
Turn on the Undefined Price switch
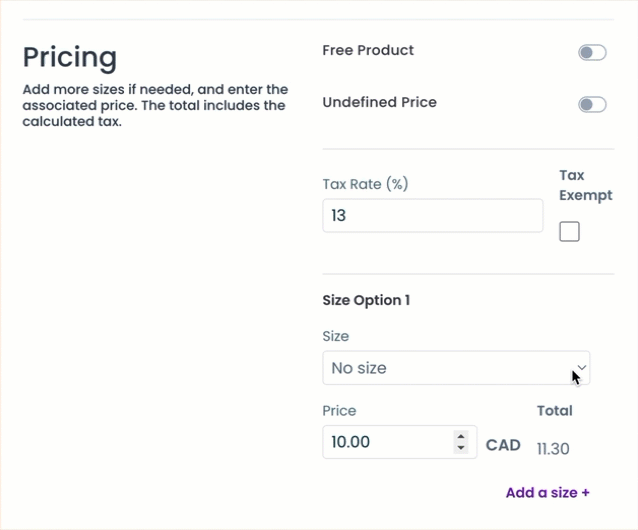point(592,104)
